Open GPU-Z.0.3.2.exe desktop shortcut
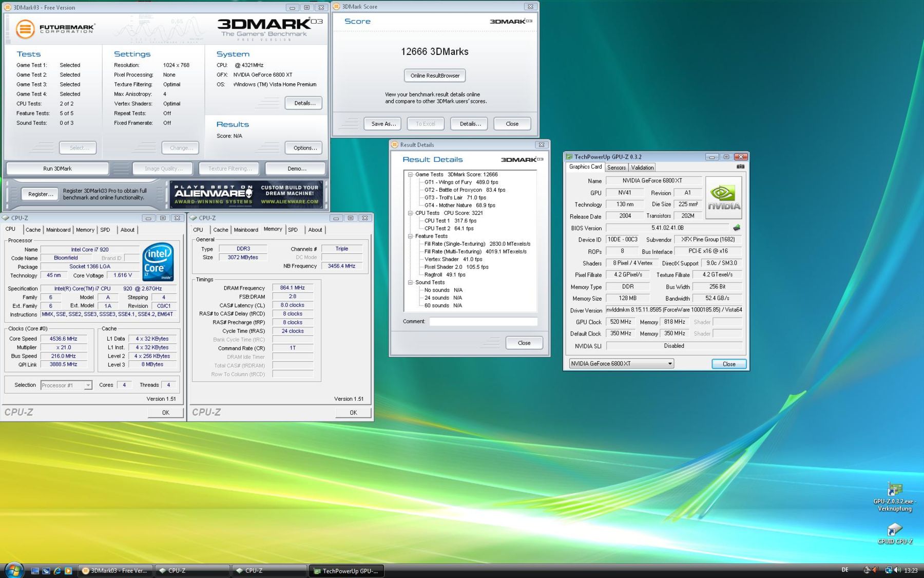This screenshot has width=924, height=578. click(895, 497)
